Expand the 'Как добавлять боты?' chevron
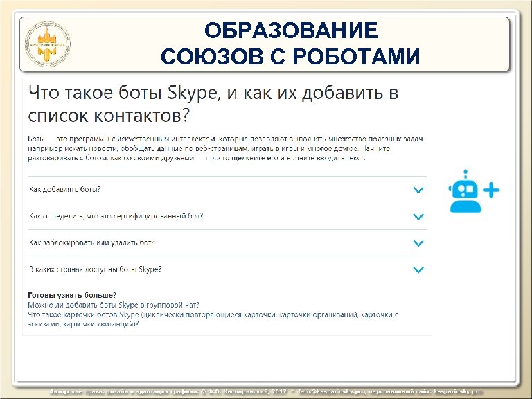Screen dimensions: 532x399 point(418,190)
